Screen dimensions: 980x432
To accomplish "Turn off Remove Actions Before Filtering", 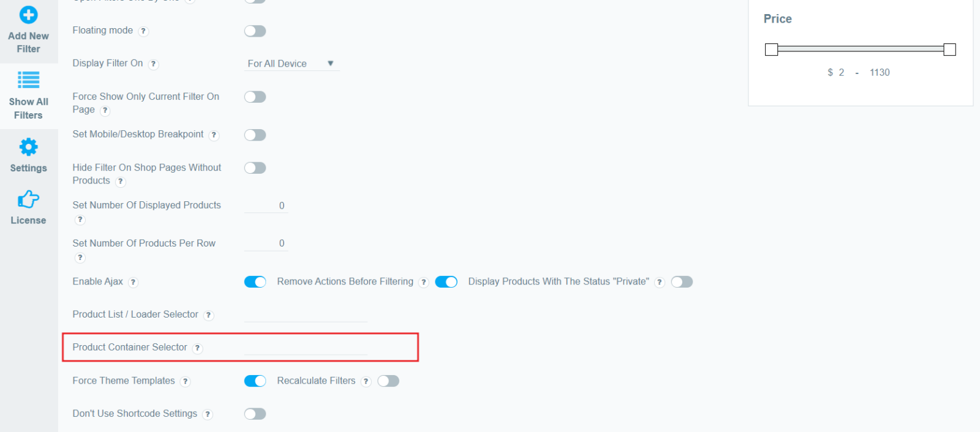I will pyautogui.click(x=446, y=281).
